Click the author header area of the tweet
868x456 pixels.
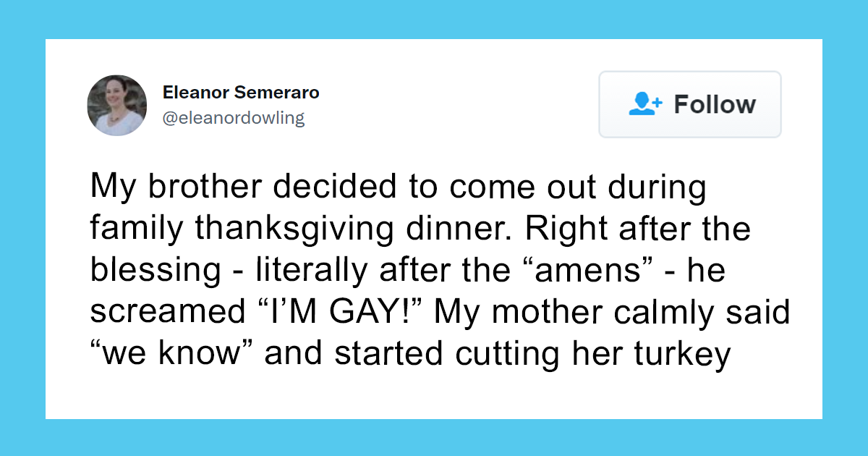[217, 105]
